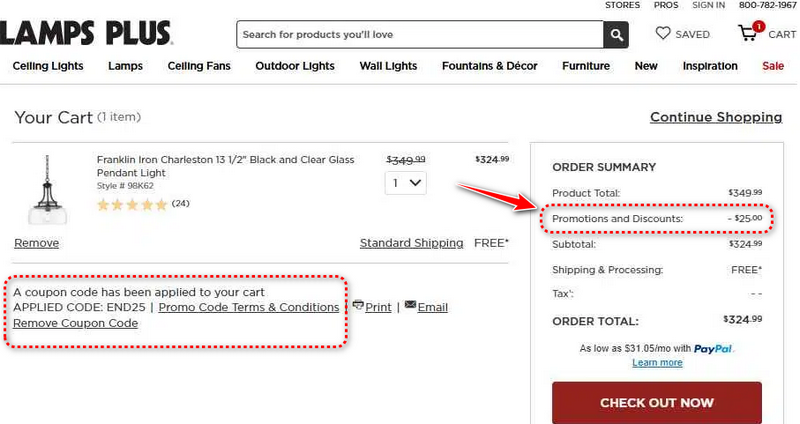Open the shopping cart icon
The width and height of the screenshot is (800, 424).
[x=749, y=33]
